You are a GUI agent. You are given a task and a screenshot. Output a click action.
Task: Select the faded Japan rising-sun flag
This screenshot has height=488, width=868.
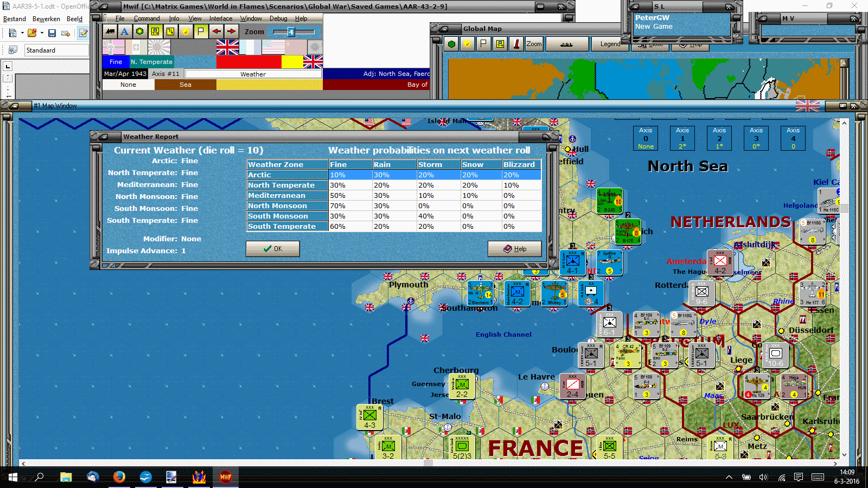click(159, 47)
